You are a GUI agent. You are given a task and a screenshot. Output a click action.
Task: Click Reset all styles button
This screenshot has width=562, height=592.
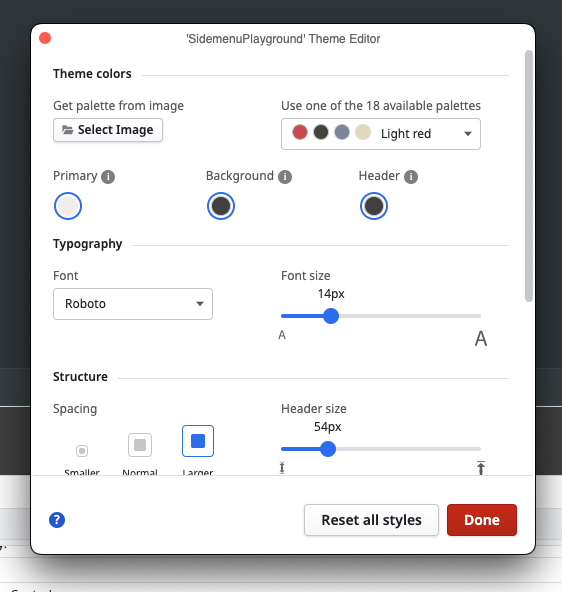(x=371, y=520)
